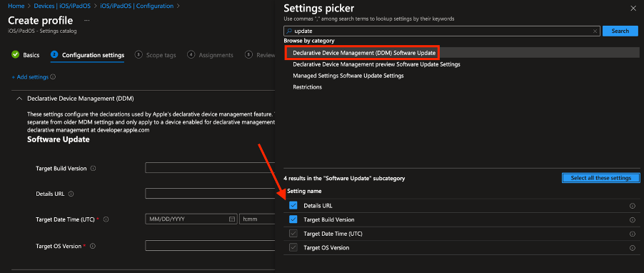Click Select all these settings button

click(601, 178)
